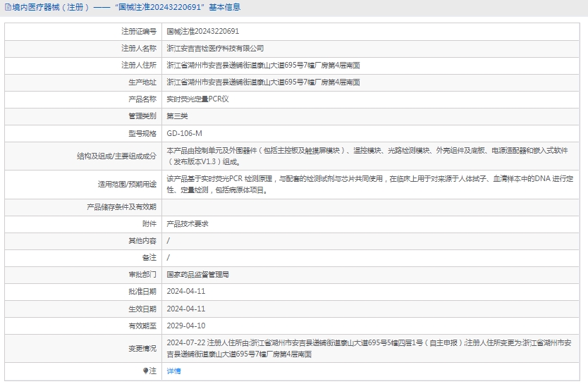Click the 适用范围/预期用途 description text
Viewport: 588px width, 384px height.
click(x=372, y=185)
